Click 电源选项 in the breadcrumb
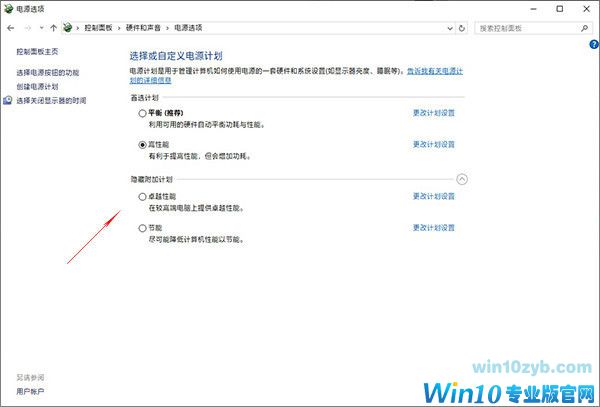This screenshot has height=407, width=600. (188, 28)
